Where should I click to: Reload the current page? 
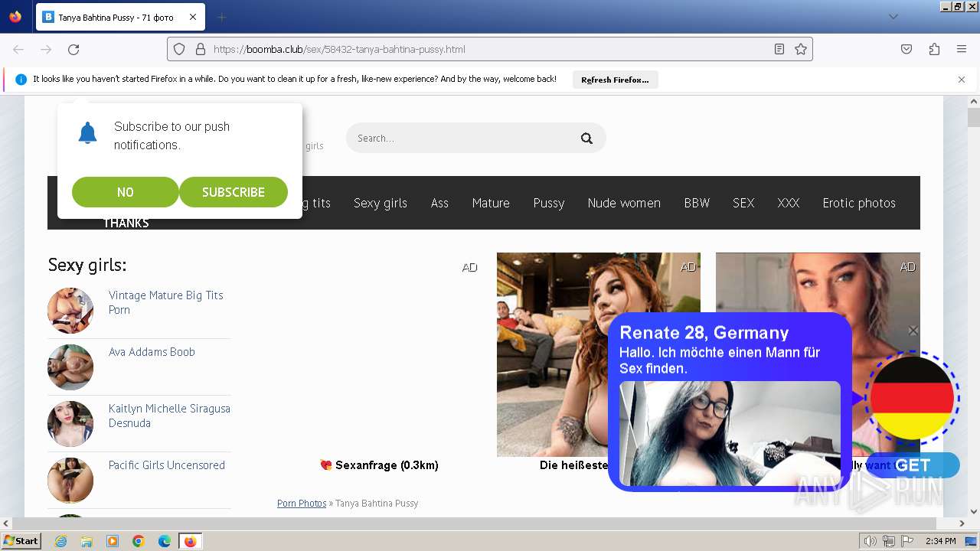73,49
